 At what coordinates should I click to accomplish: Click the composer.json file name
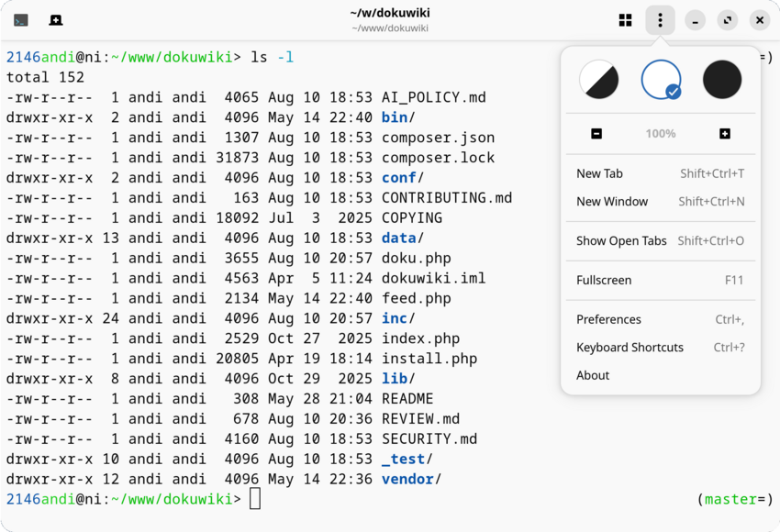click(x=439, y=138)
